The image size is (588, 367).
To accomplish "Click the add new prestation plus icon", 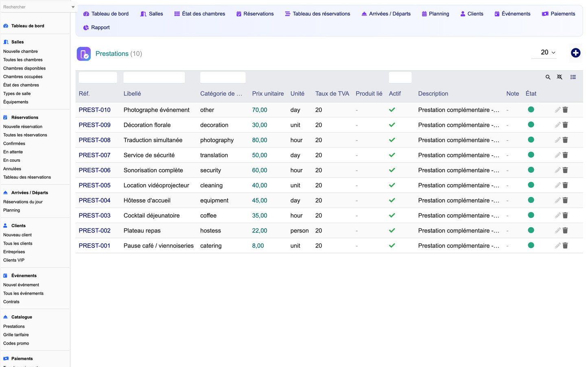I will [575, 53].
